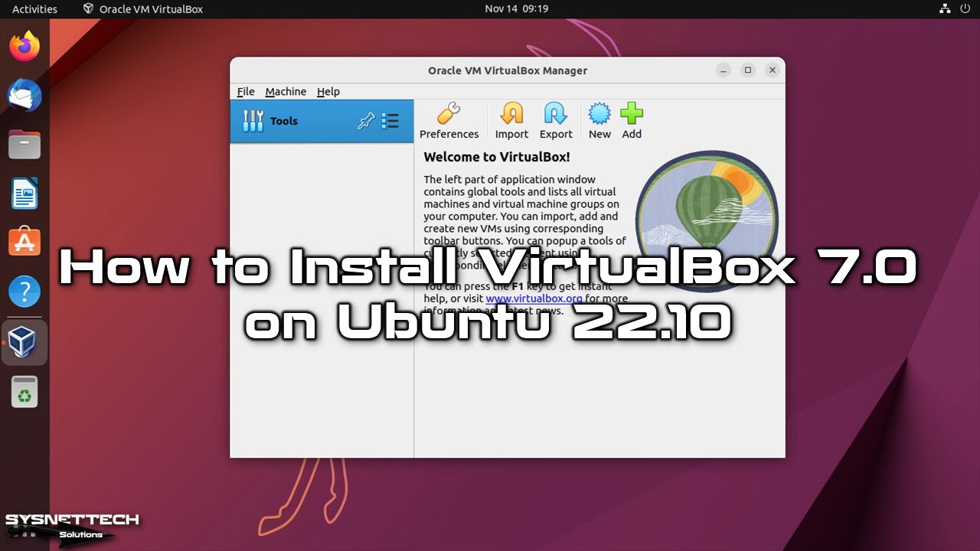Click the pin icon beside Tools
This screenshot has width=980, height=551.
tap(366, 121)
